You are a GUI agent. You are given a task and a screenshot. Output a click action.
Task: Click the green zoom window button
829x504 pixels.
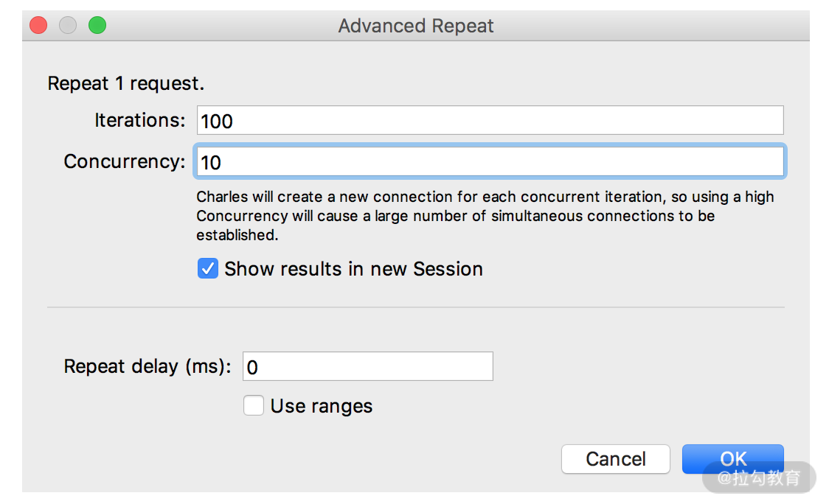[97, 25]
